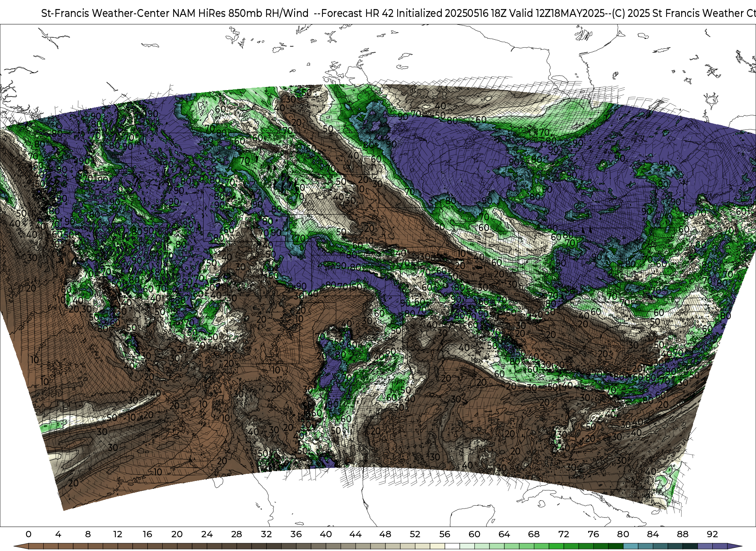Click the colorbar label '12'
The width and height of the screenshot is (756, 551).
(118, 534)
